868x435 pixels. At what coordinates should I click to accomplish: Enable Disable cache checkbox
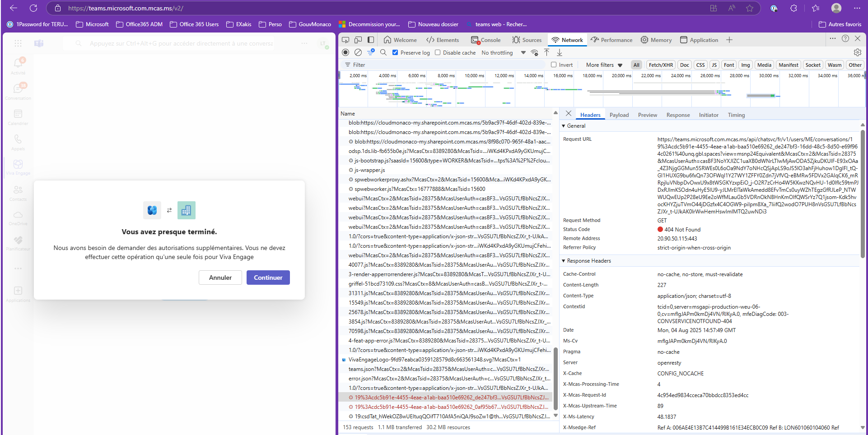coord(438,52)
